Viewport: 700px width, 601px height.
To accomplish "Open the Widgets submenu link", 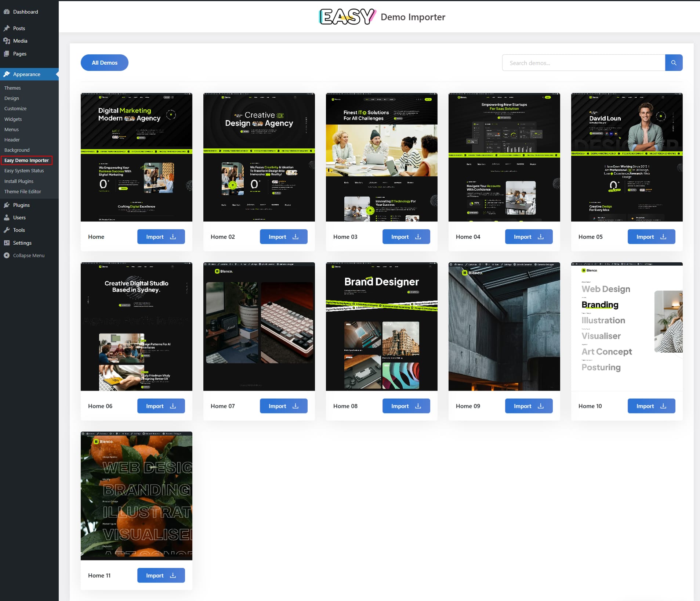I will (x=13, y=119).
